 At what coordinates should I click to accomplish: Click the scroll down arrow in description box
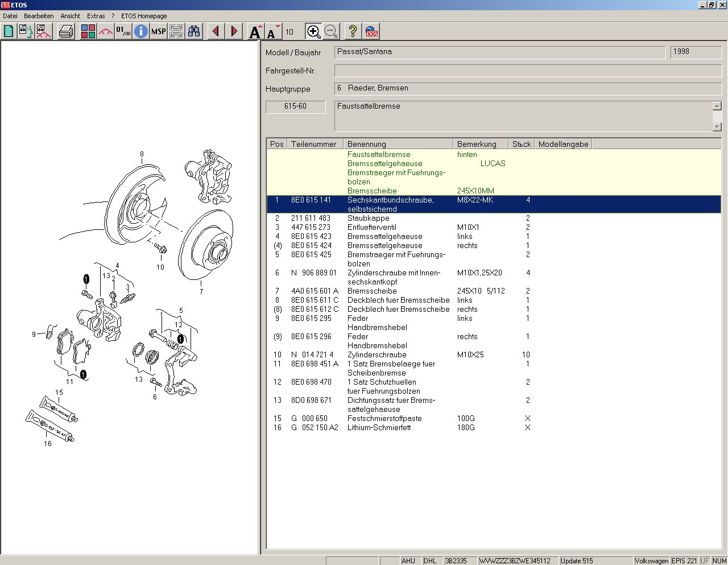[x=717, y=126]
